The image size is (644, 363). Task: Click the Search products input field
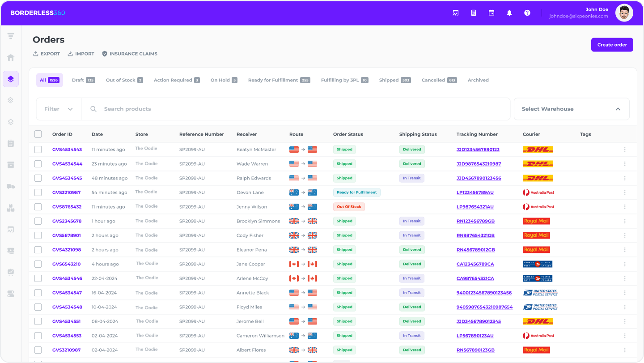click(295, 109)
